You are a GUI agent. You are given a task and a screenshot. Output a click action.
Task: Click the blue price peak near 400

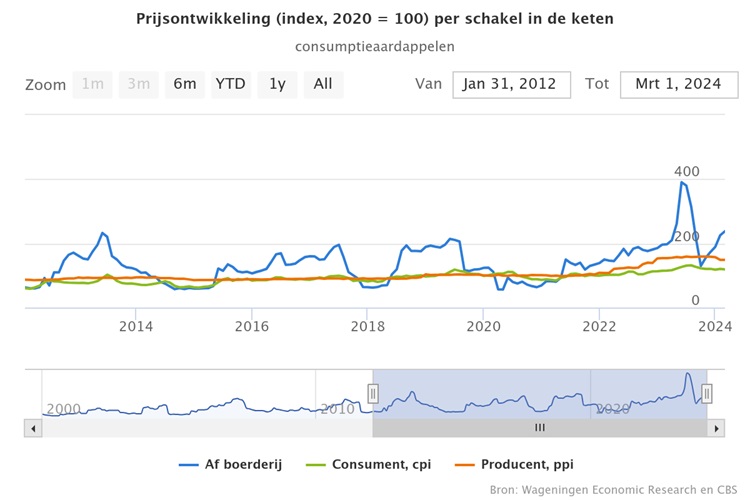point(682,182)
